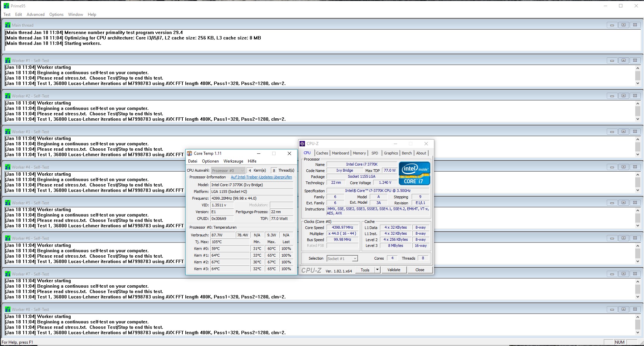The image size is (644, 346).
Task: Close the Worker #5 child window
Action: (635, 203)
